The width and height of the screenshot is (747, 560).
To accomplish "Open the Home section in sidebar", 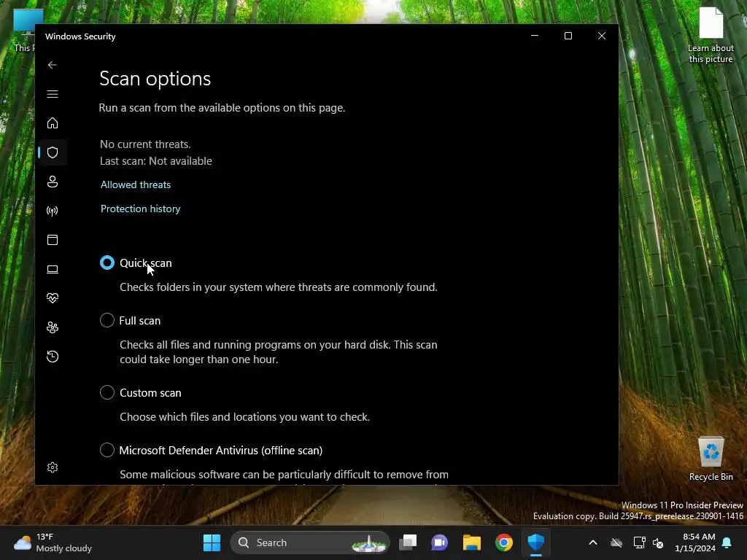I will (53, 123).
